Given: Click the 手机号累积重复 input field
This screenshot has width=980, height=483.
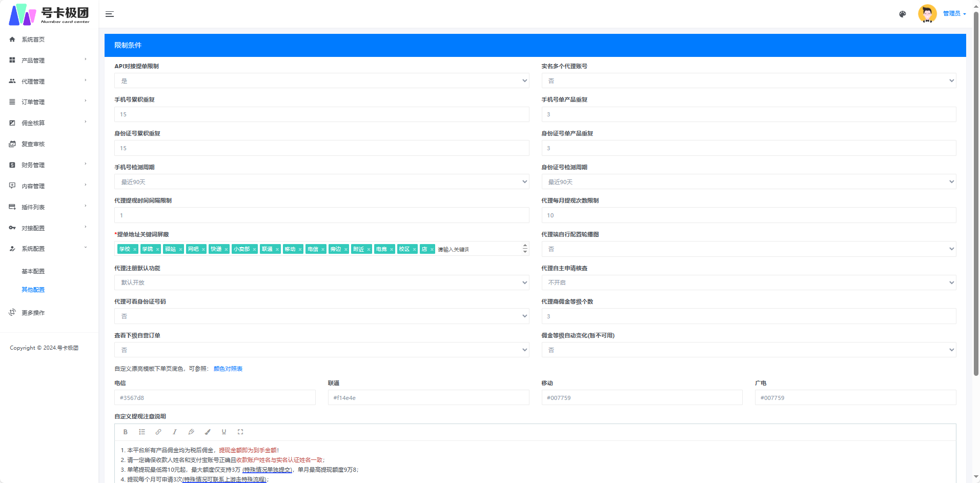Looking at the screenshot, I should tap(321, 114).
